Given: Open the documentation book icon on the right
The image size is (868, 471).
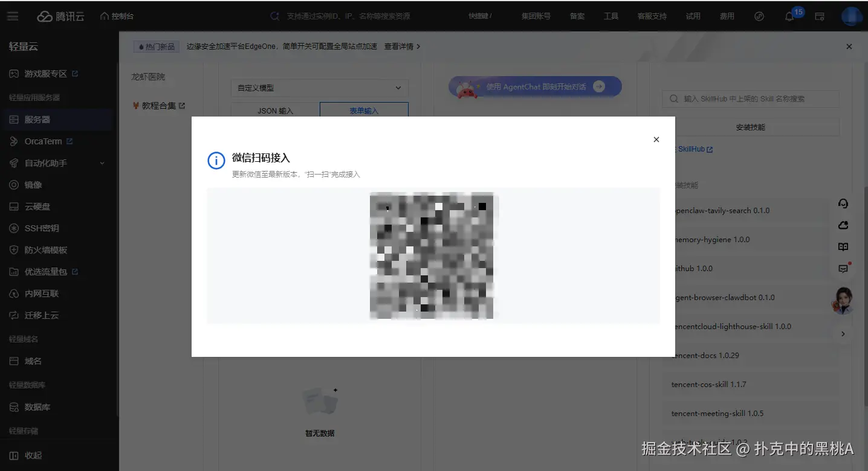Looking at the screenshot, I should point(843,247).
